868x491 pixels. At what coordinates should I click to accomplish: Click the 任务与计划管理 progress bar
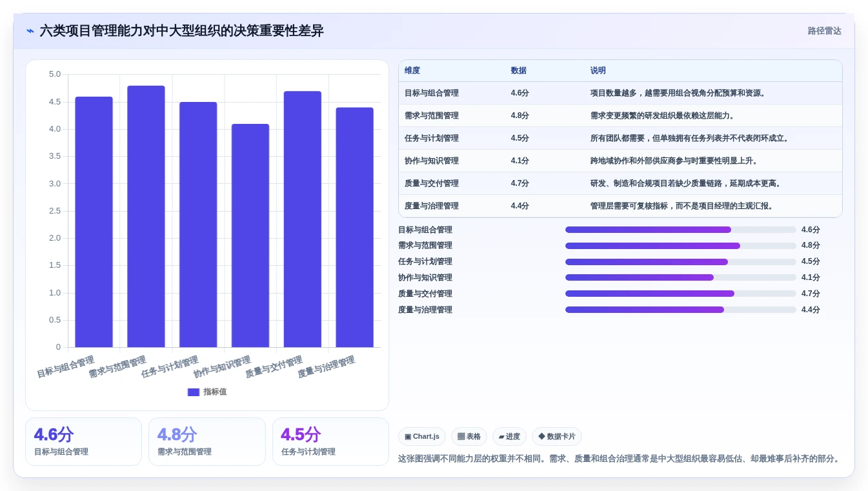681,262
